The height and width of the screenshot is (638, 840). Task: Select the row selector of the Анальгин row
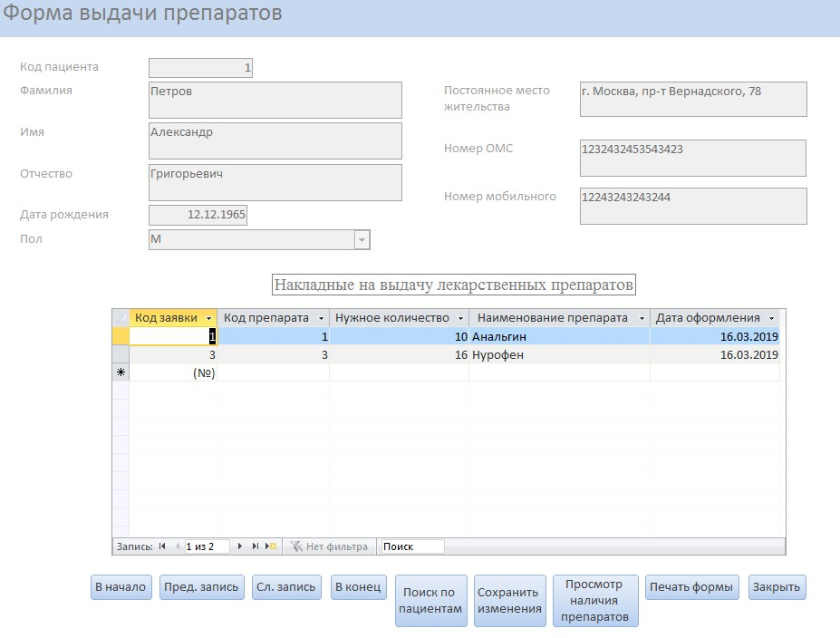point(121,336)
